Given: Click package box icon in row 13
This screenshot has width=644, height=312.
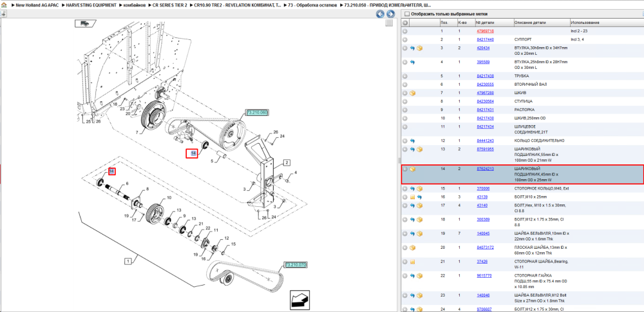Looking at the screenshot, I should point(420,149).
